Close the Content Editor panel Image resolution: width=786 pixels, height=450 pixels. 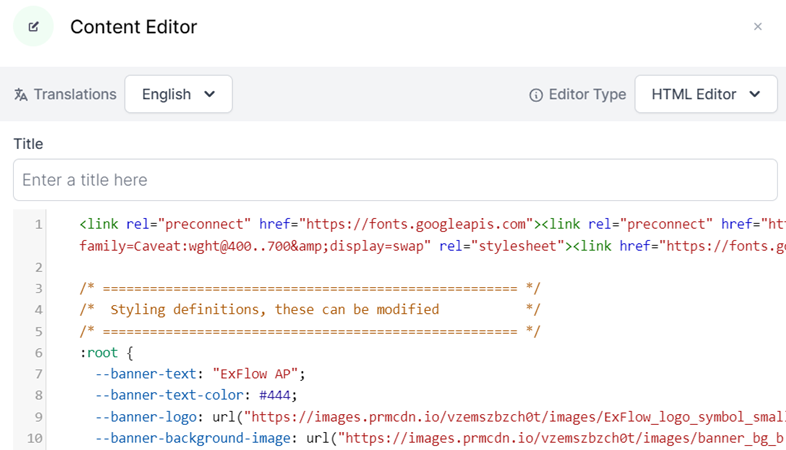tap(757, 27)
